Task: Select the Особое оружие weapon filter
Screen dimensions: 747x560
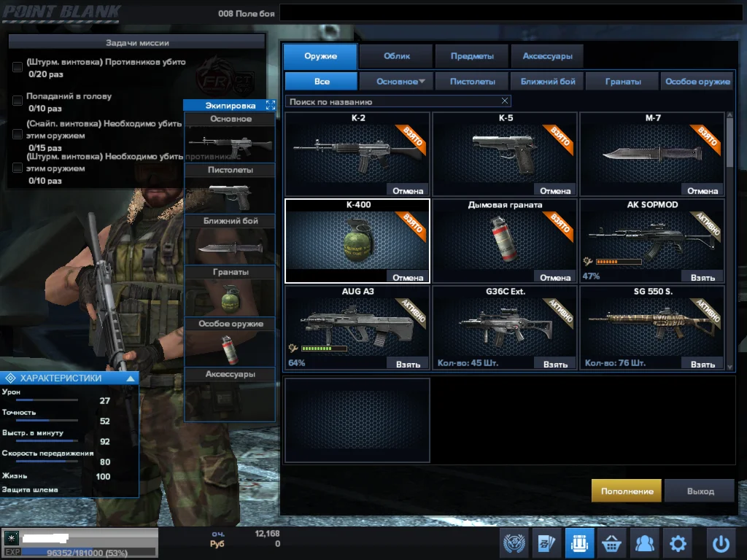Action: (697, 82)
